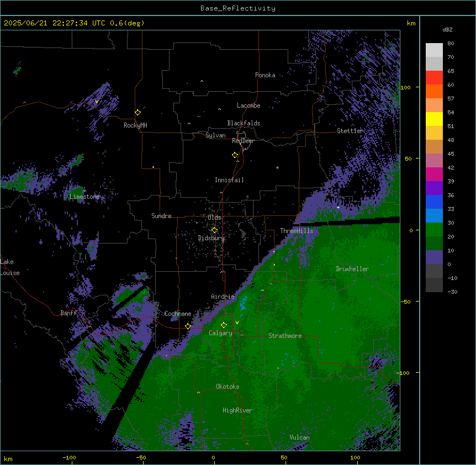Select the Okotoks label

(x=228, y=387)
